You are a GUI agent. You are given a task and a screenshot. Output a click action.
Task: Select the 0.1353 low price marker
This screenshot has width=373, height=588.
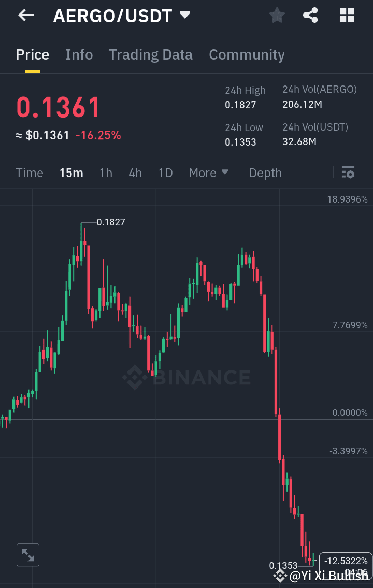283,566
